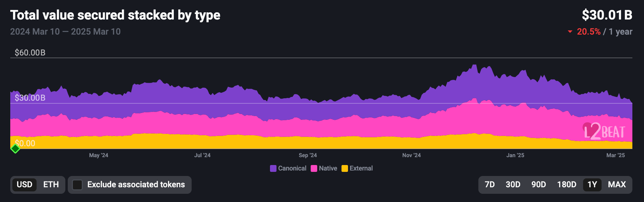Click the $30.01B total value
This screenshot has height=202, width=644.
(x=607, y=15)
